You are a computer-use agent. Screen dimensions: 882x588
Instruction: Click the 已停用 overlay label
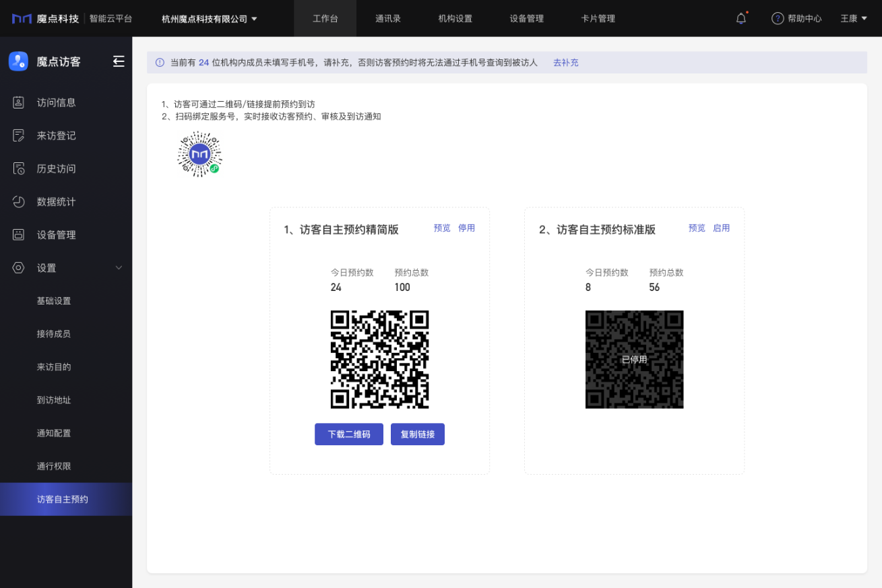pos(634,360)
